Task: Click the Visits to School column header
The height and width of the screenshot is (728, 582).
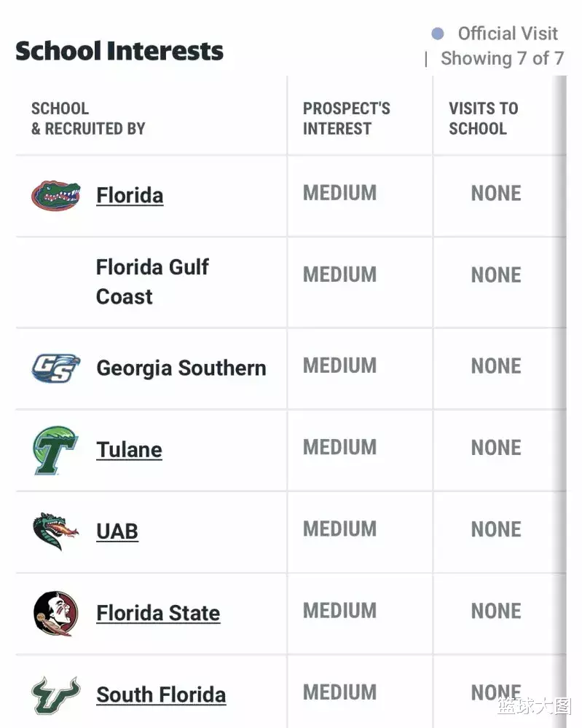Action: point(483,119)
